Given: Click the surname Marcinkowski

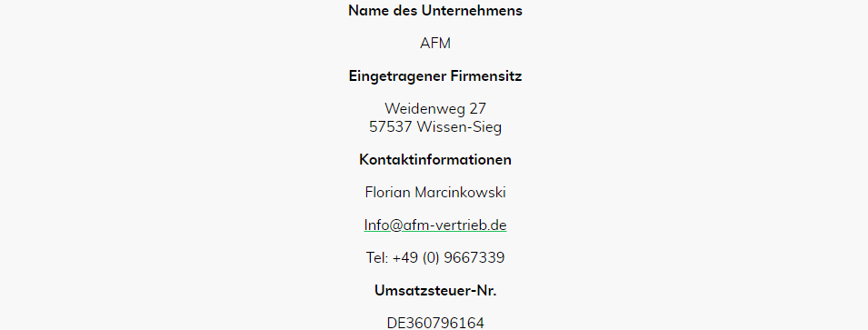Looking at the screenshot, I should tap(460, 192).
